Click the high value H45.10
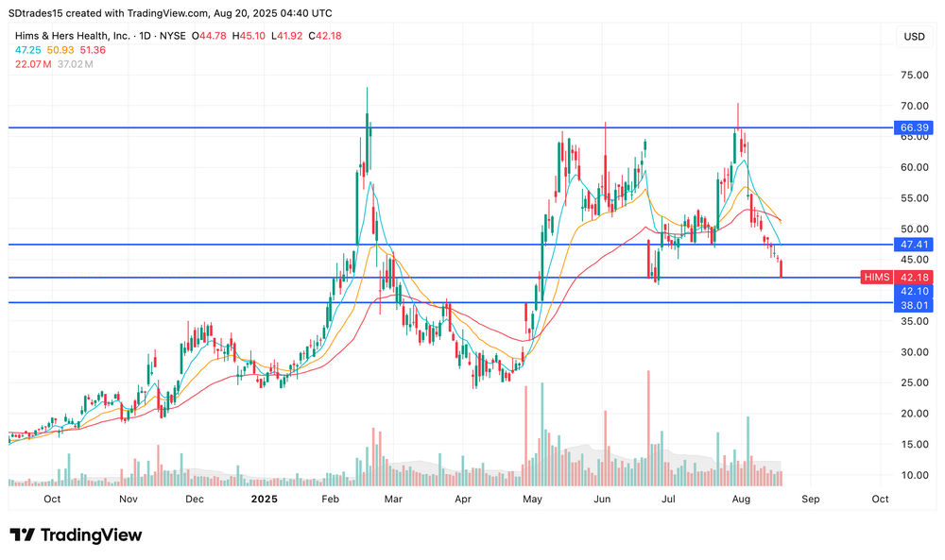 tap(249, 36)
